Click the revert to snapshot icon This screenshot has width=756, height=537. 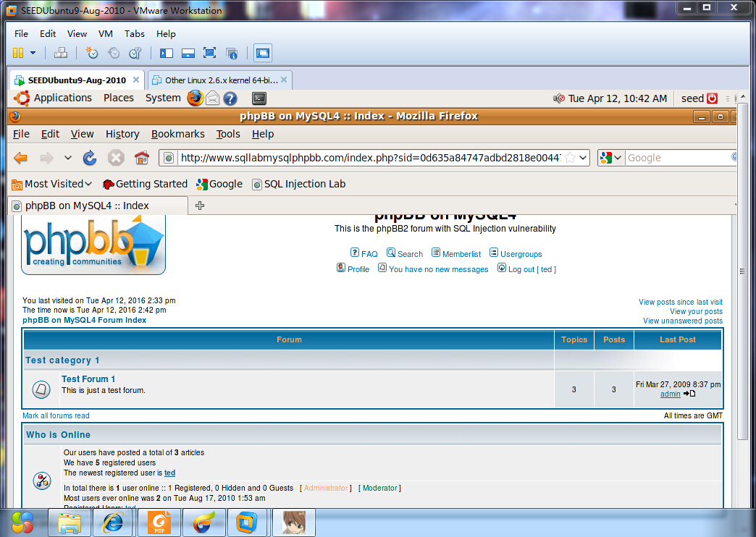[114, 53]
